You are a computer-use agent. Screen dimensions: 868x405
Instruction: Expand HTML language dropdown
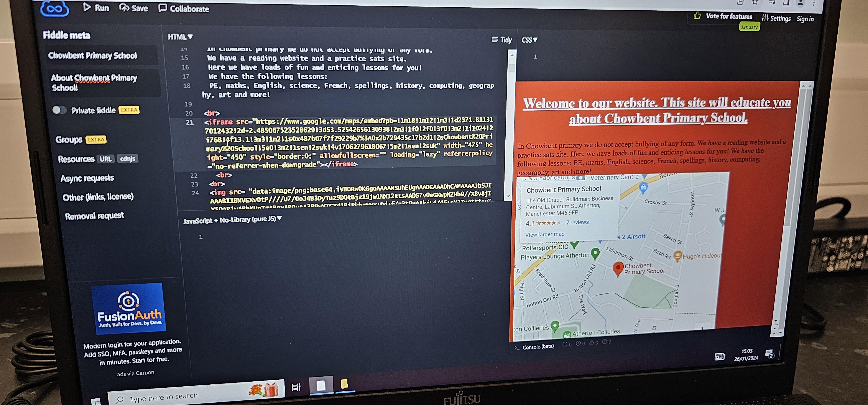[180, 37]
